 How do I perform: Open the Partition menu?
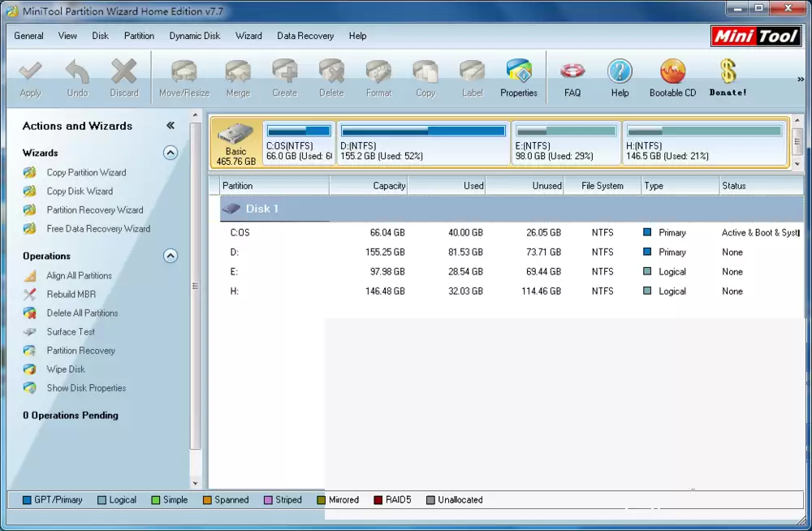pyautogui.click(x=139, y=36)
